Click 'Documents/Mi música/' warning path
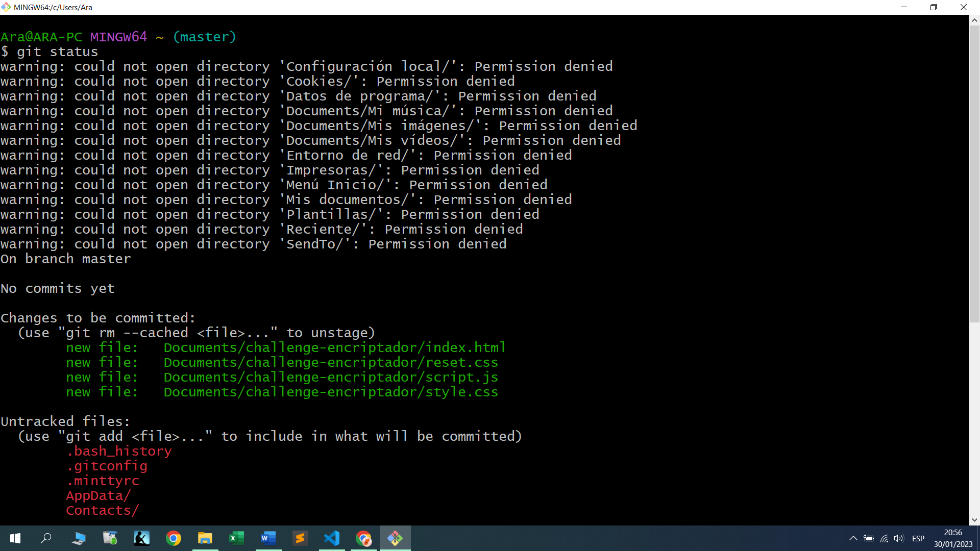Screen dimensions: 980x551 [367, 111]
